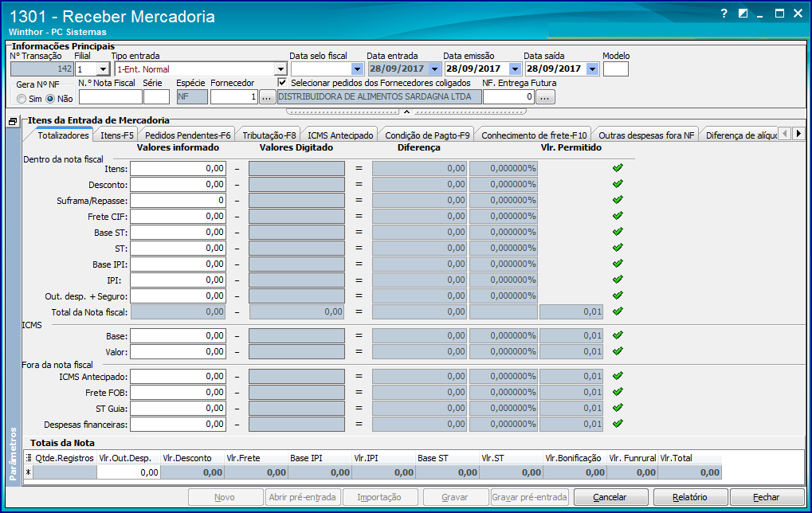Screen dimensions: 812x513
Task: Click the window theme toggle icon in title bar
Action: click(x=743, y=14)
